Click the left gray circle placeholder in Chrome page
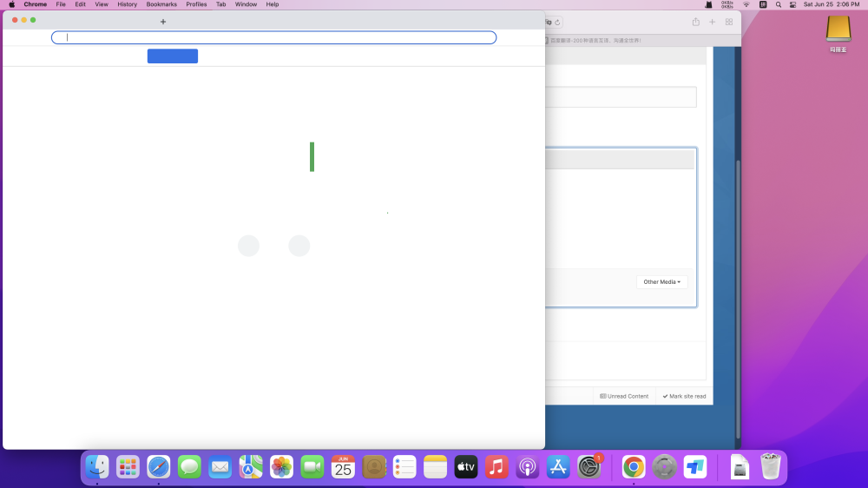 (248, 246)
